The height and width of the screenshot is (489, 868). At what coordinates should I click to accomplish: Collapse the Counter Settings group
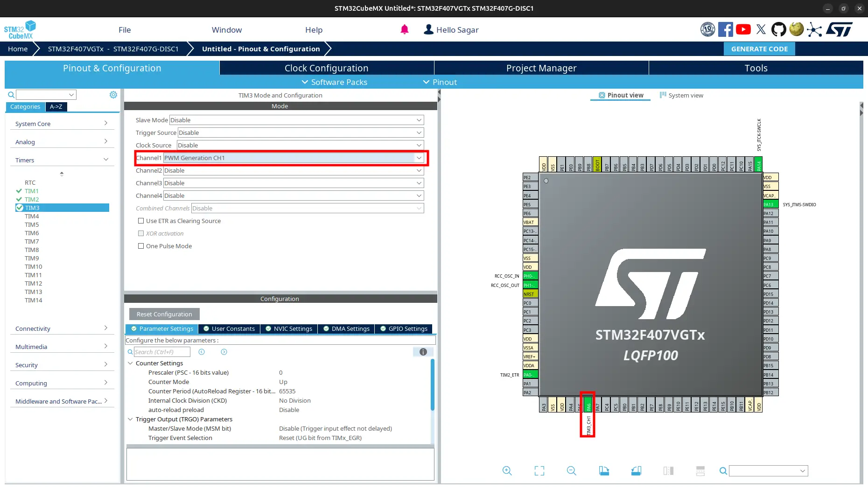[130, 363]
